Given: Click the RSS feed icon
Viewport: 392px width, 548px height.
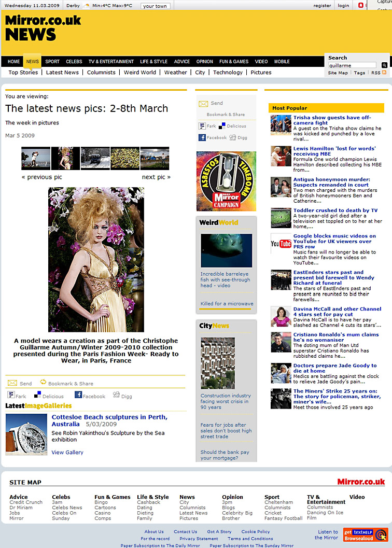Looking at the screenshot, I should click(x=384, y=73).
